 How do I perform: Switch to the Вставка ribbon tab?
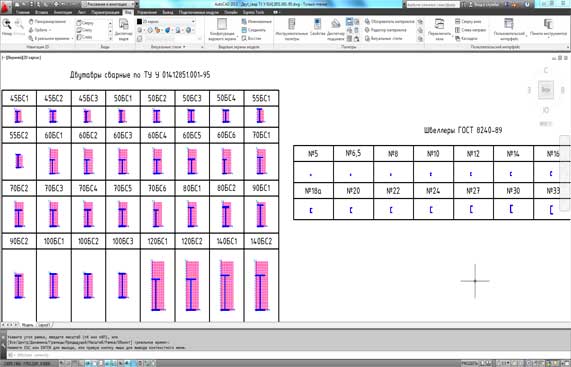pos(42,12)
